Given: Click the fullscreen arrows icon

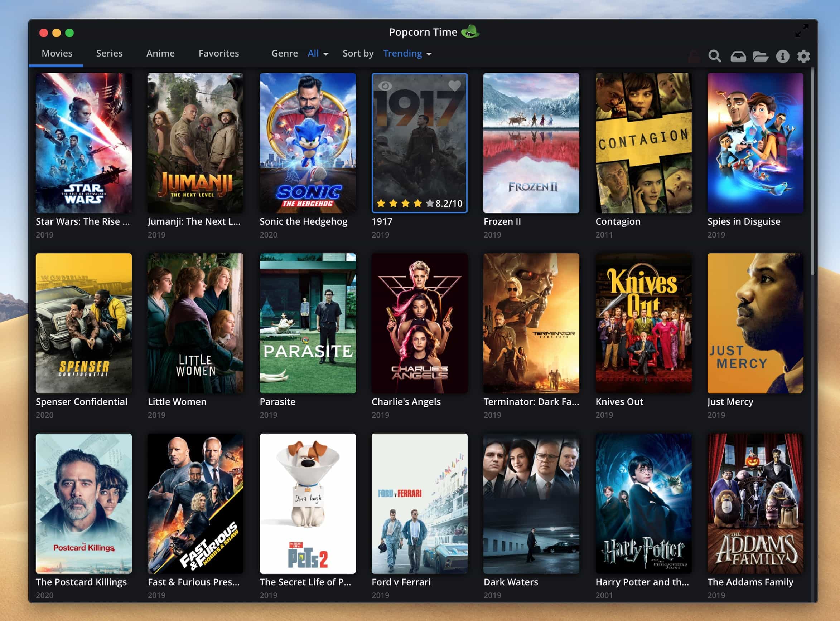Looking at the screenshot, I should click(802, 31).
